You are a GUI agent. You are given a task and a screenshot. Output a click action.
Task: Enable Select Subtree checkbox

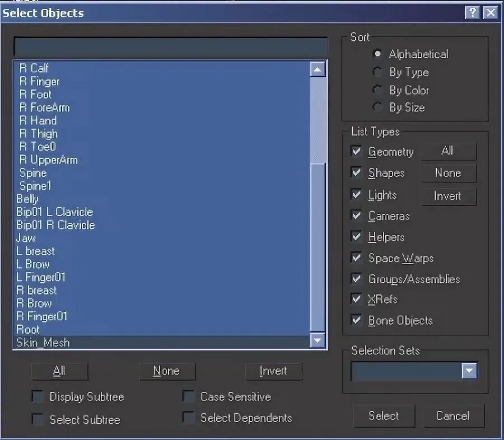coord(38,419)
